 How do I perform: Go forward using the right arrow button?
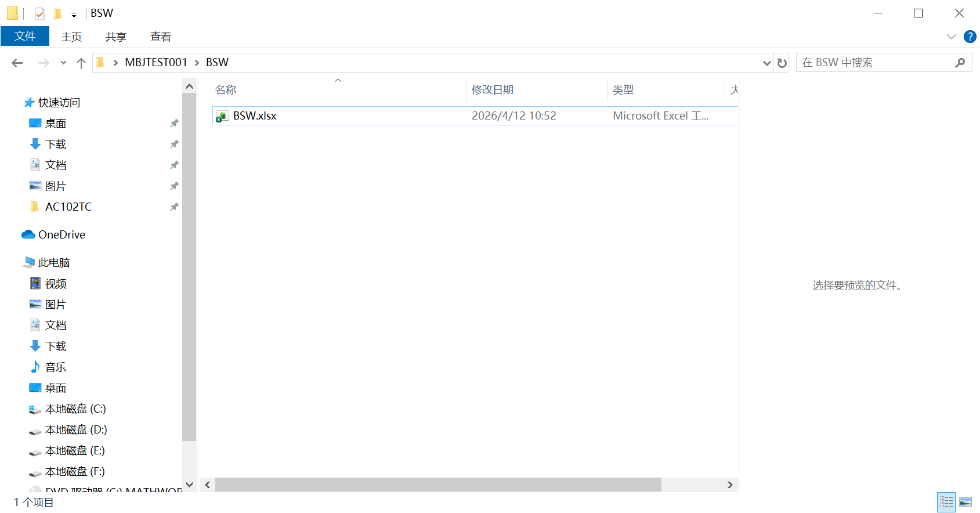click(x=44, y=63)
